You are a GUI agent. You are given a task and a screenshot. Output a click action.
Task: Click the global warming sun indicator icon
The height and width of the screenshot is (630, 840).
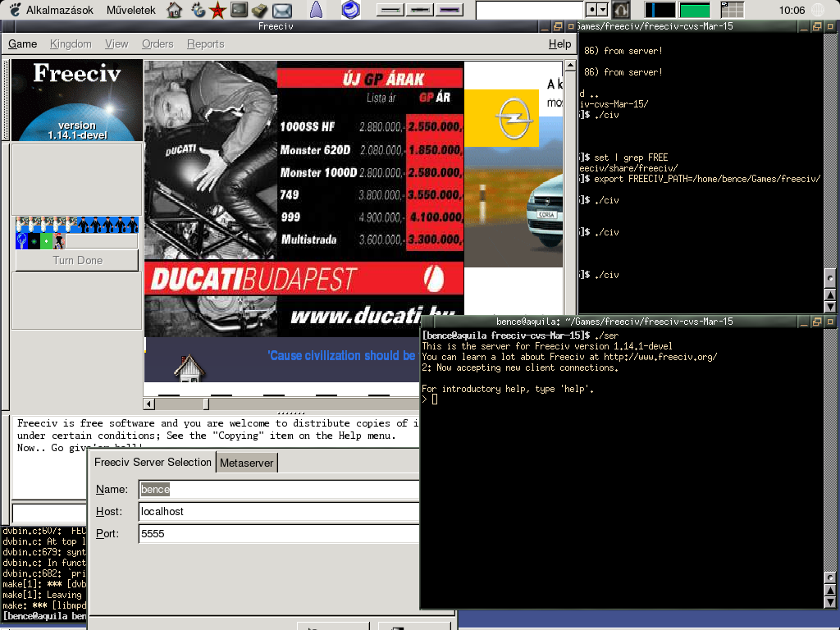pyautogui.click(x=34, y=241)
